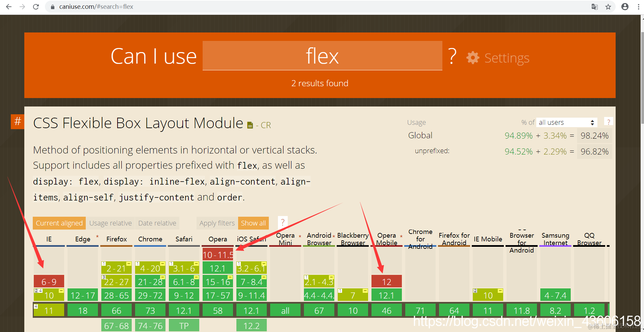Click the IE Mobile column header
This screenshot has height=332, width=644.
tap(488, 239)
